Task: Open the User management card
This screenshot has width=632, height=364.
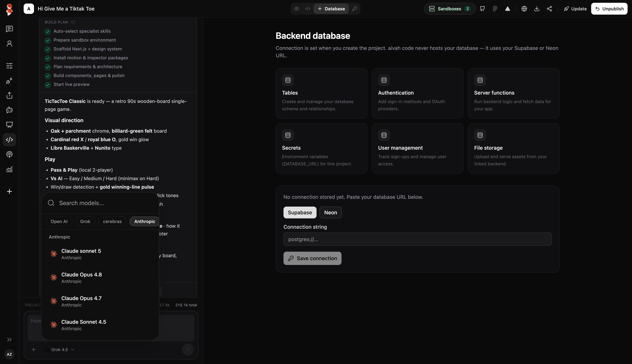Action: pyautogui.click(x=417, y=148)
